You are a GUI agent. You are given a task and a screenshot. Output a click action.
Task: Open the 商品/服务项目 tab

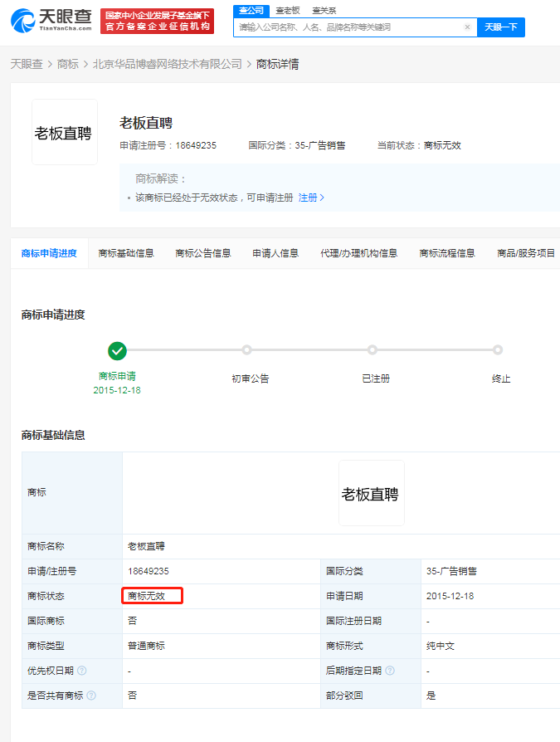[526, 253]
